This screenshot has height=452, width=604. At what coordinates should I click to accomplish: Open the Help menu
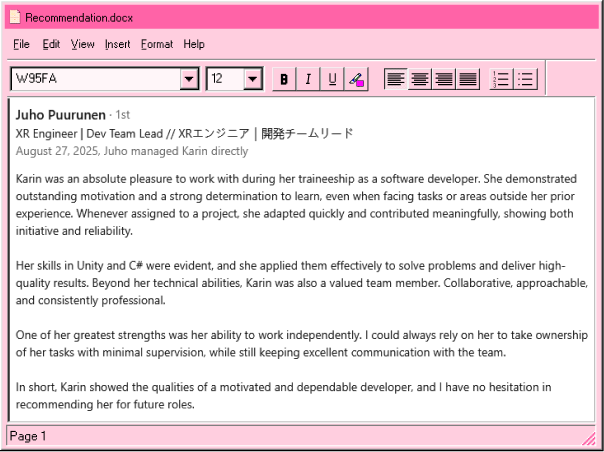point(194,44)
